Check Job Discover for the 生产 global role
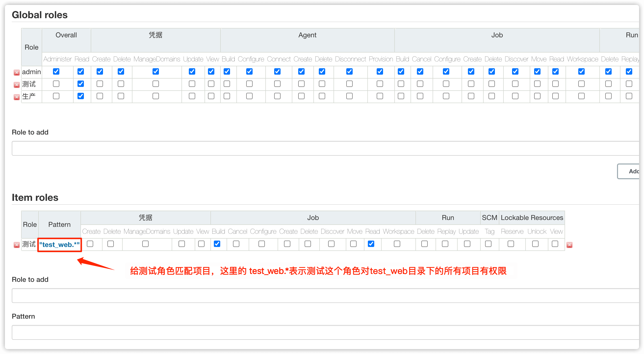This screenshot has width=644, height=354. click(x=515, y=96)
